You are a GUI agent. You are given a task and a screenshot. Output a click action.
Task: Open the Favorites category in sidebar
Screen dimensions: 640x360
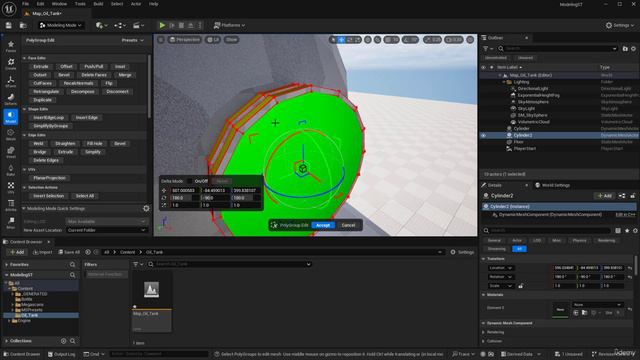(x=11, y=46)
